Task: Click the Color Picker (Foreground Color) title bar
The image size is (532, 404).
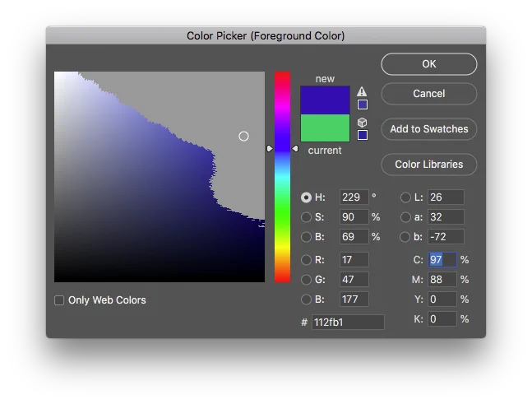Action: 266,35
